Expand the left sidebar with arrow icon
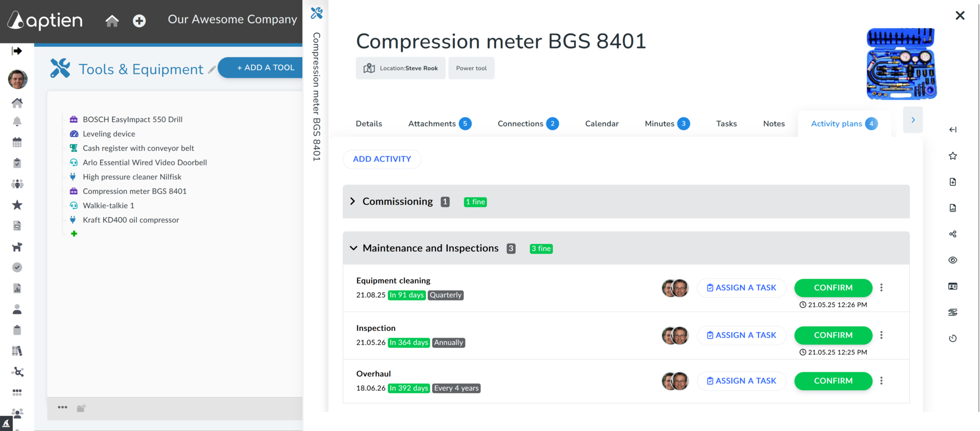980x431 pixels. click(17, 51)
